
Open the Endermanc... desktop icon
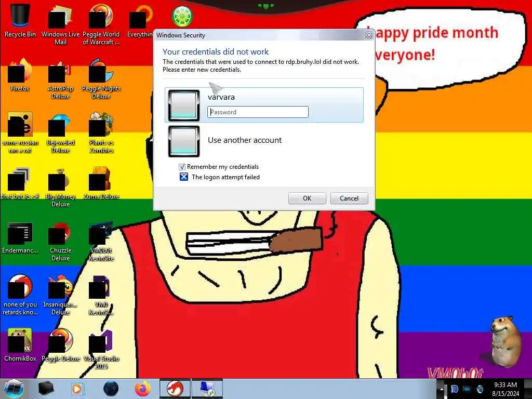click(20, 237)
